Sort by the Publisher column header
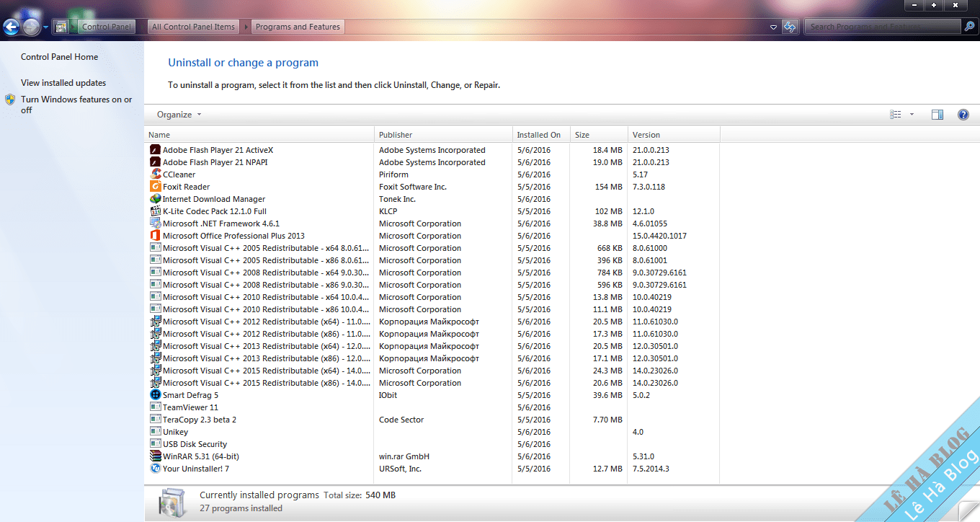The image size is (980, 522). click(x=443, y=135)
